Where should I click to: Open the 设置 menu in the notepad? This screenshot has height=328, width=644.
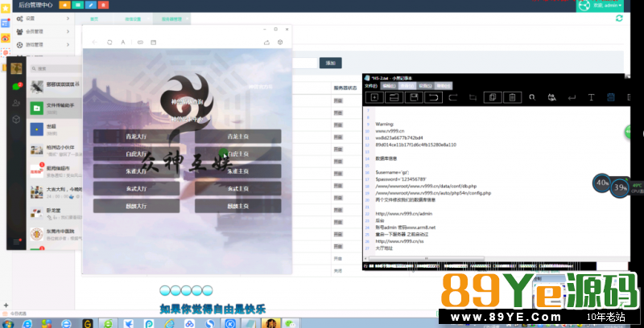coord(425,86)
